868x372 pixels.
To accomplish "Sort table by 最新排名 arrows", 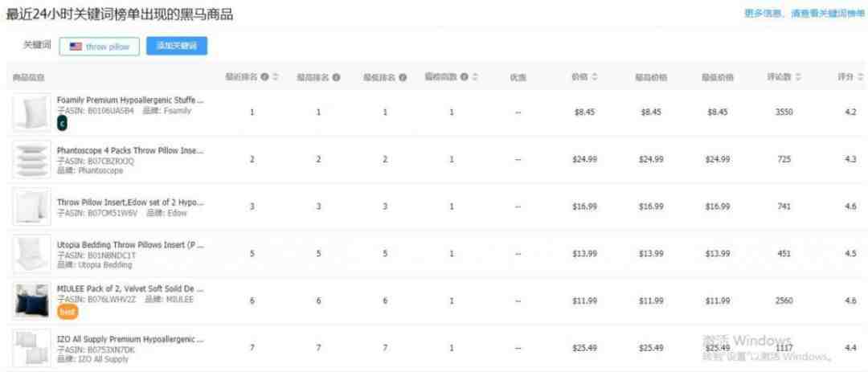I will tap(275, 77).
